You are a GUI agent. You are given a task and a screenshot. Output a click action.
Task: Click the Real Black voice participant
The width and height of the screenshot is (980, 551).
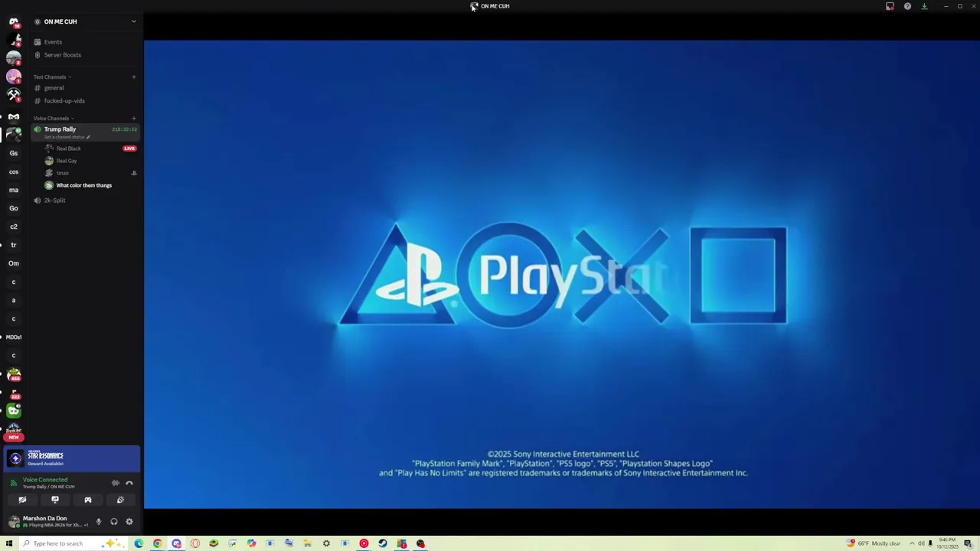point(68,148)
